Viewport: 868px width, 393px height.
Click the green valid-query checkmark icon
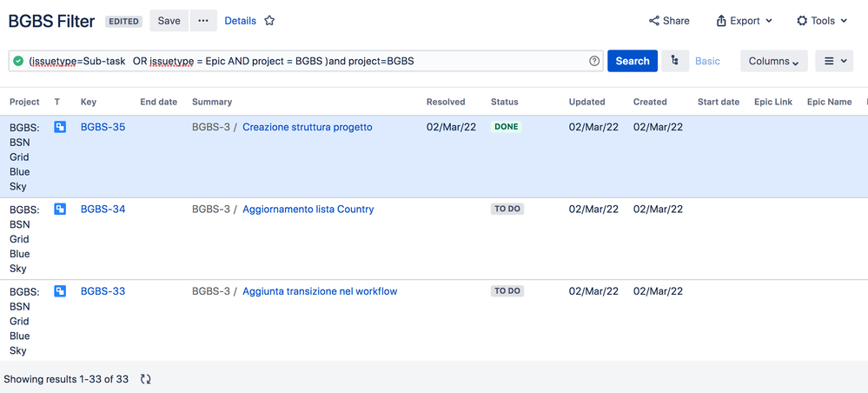18,61
